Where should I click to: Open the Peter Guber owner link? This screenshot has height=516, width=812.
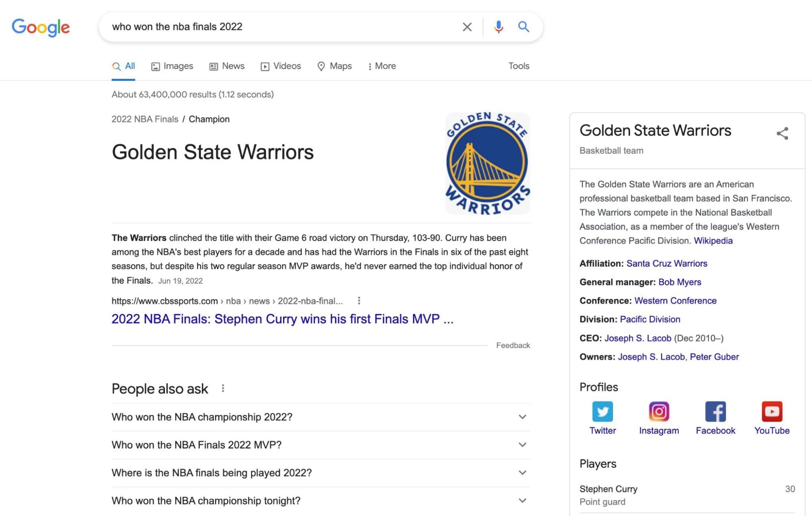point(714,357)
